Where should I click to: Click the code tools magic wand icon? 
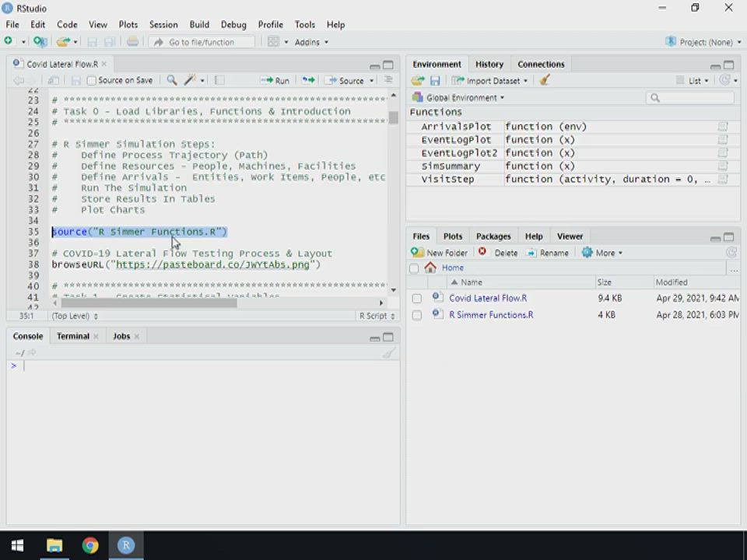click(190, 80)
